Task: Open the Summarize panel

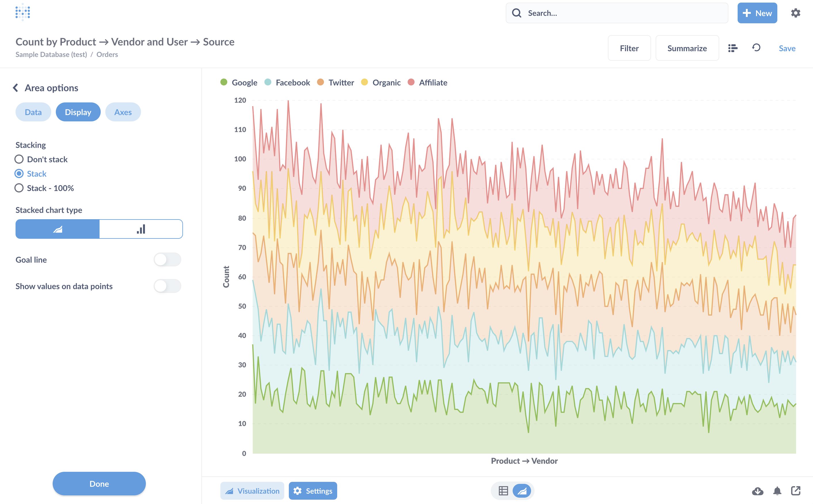Action: pyautogui.click(x=687, y=48)
